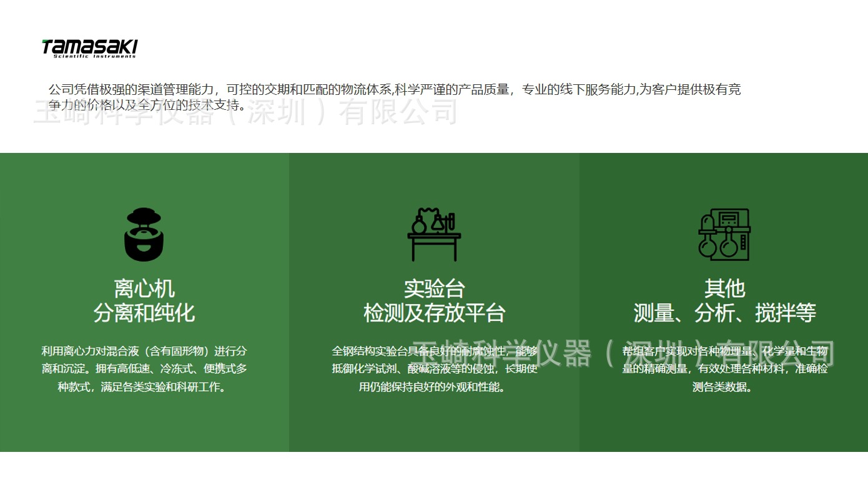868x485 pixels.
Task: Select the 其他 category card
Action: pos(726,288)
